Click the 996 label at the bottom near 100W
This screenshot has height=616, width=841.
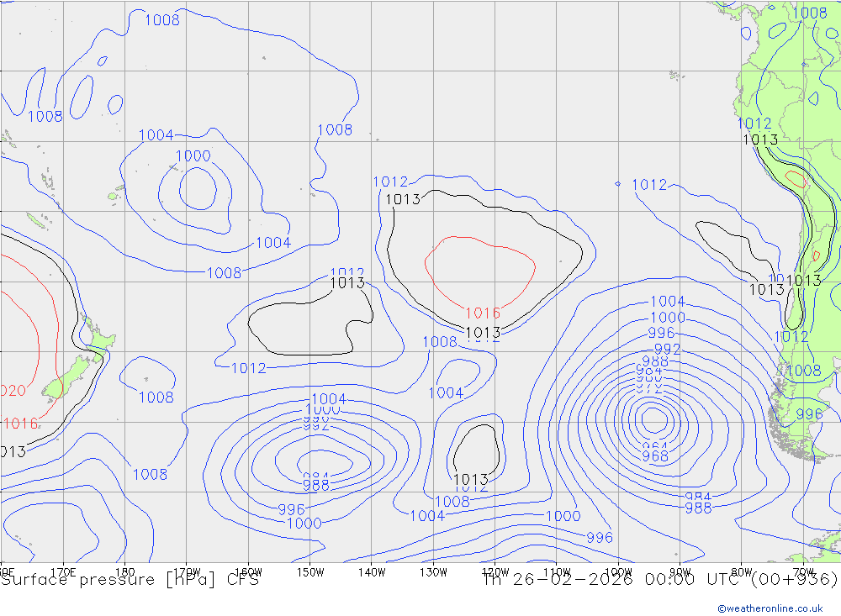pos(600,537)
